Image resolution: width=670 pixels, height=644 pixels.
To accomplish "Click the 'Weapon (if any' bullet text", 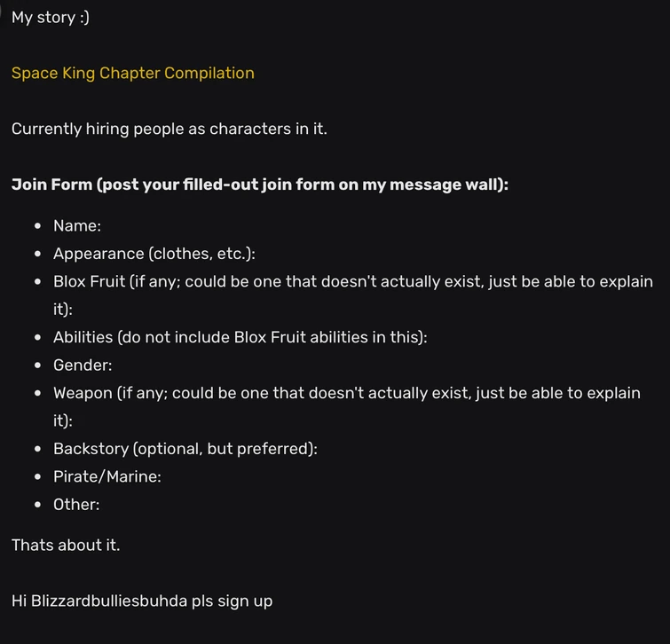I will click(347, 406).
